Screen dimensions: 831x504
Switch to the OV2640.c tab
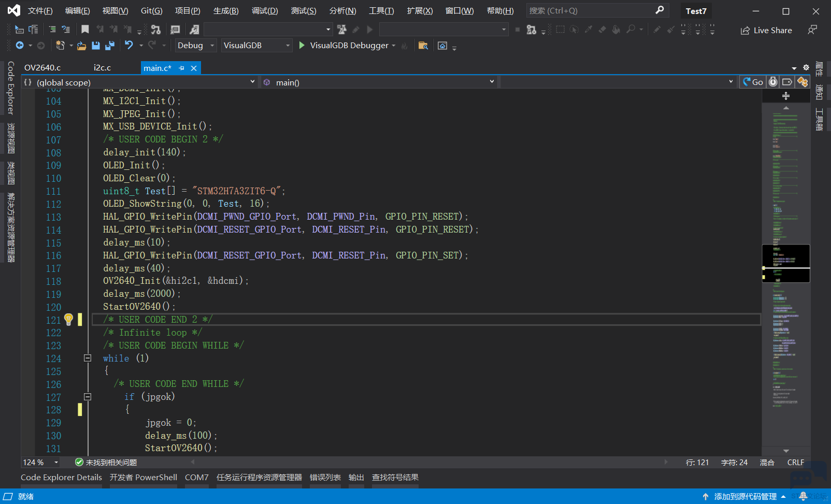click(42, 67)
